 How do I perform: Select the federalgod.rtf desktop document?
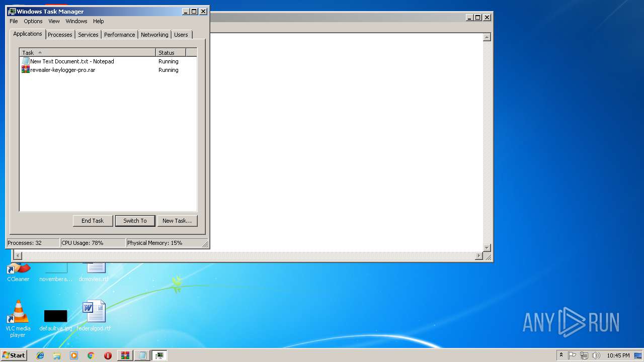click(94, 316)
